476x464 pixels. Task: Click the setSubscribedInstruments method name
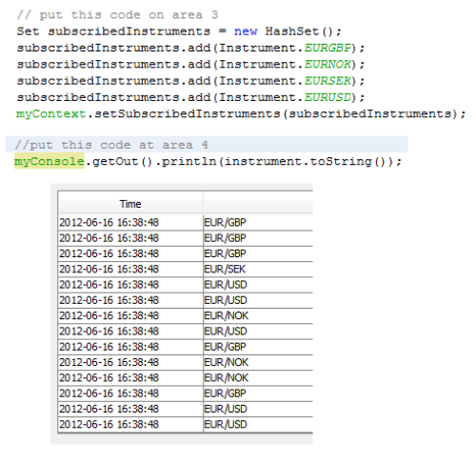point(188,113)
